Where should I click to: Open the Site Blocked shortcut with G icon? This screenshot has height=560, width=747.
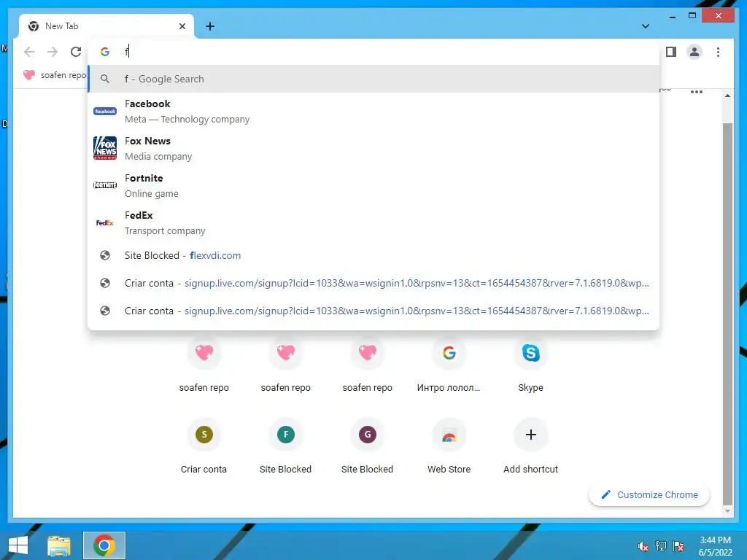[x=368, y=447]
